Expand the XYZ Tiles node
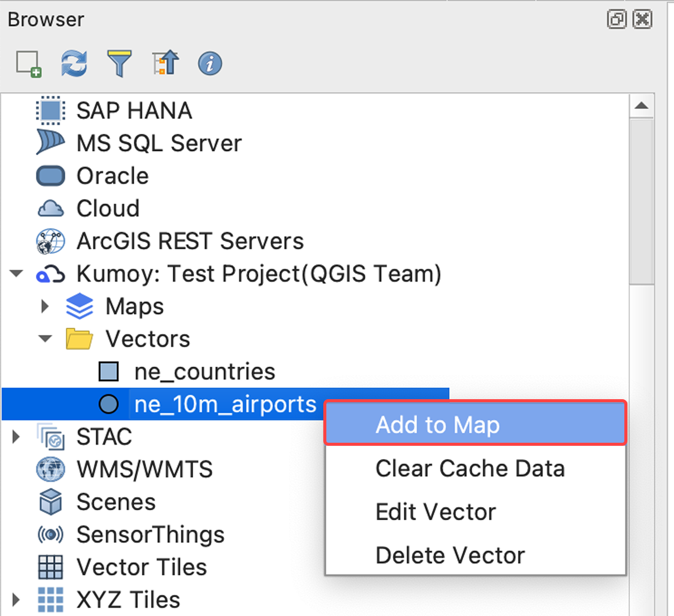 pyautogui.click(x=16, y=600)
